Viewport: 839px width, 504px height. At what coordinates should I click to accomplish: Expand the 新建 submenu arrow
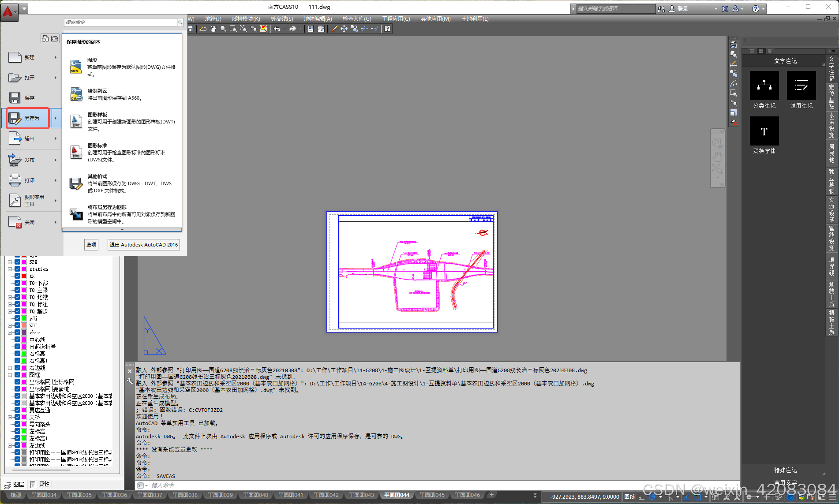56,57
